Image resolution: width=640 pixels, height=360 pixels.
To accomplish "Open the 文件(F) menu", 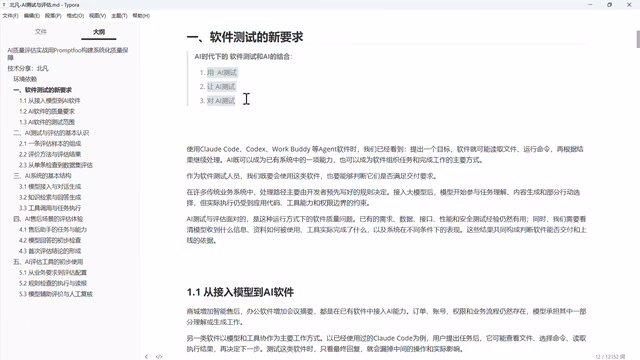I will tap(10, 16).
